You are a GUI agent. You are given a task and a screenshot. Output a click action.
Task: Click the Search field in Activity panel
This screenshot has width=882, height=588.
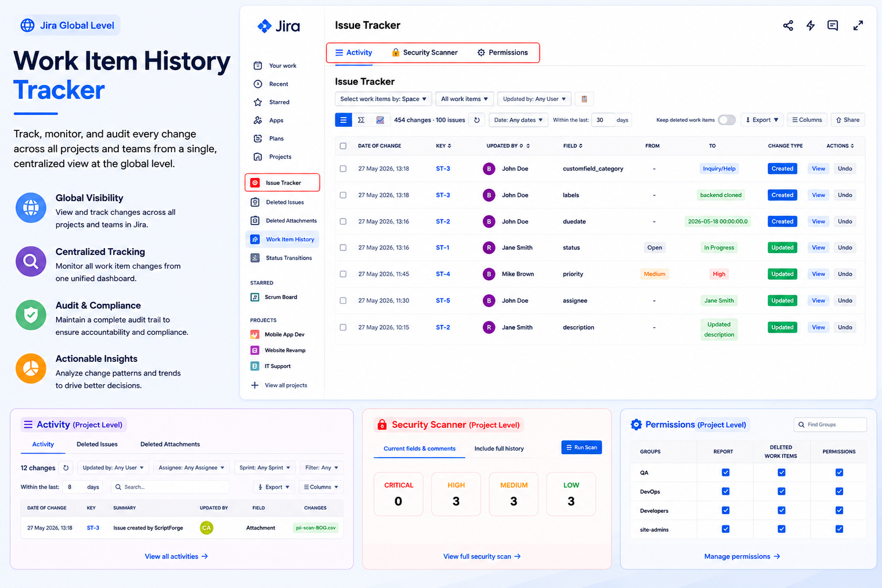170,487
